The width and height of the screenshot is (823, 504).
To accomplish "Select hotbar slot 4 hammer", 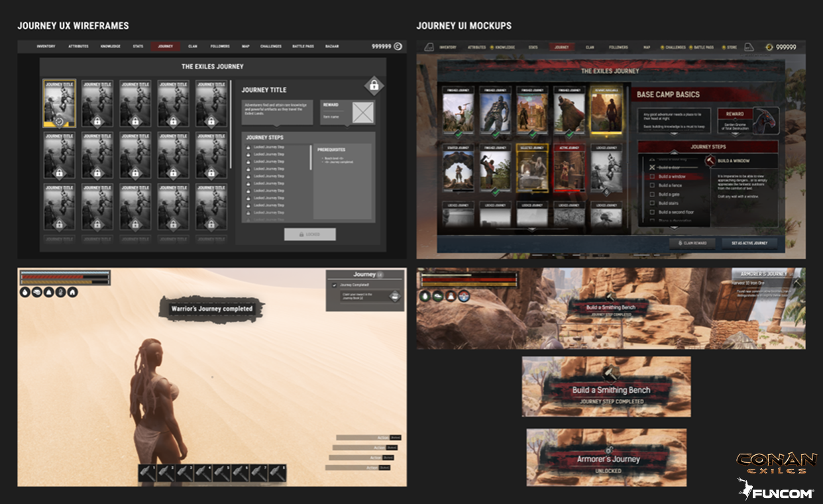I will (203, 473).
